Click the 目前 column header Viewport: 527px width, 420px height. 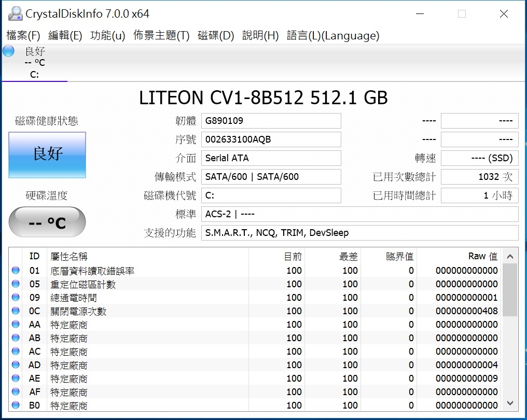276,256
